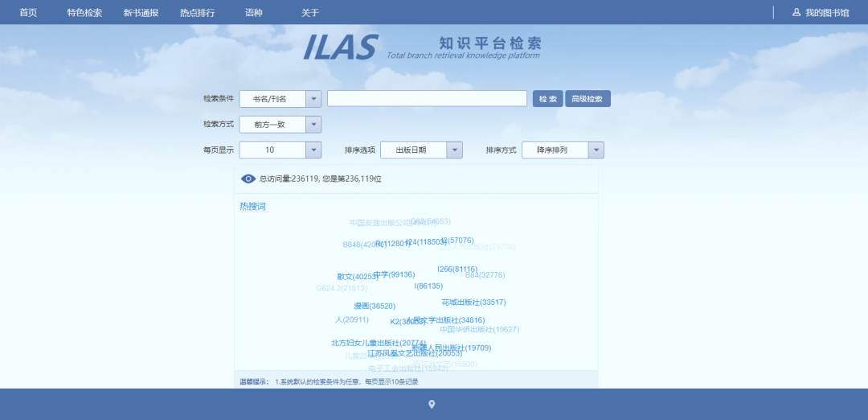Open the 语种 menu item
Screen dimensions: 868x420
click(254, 13)
